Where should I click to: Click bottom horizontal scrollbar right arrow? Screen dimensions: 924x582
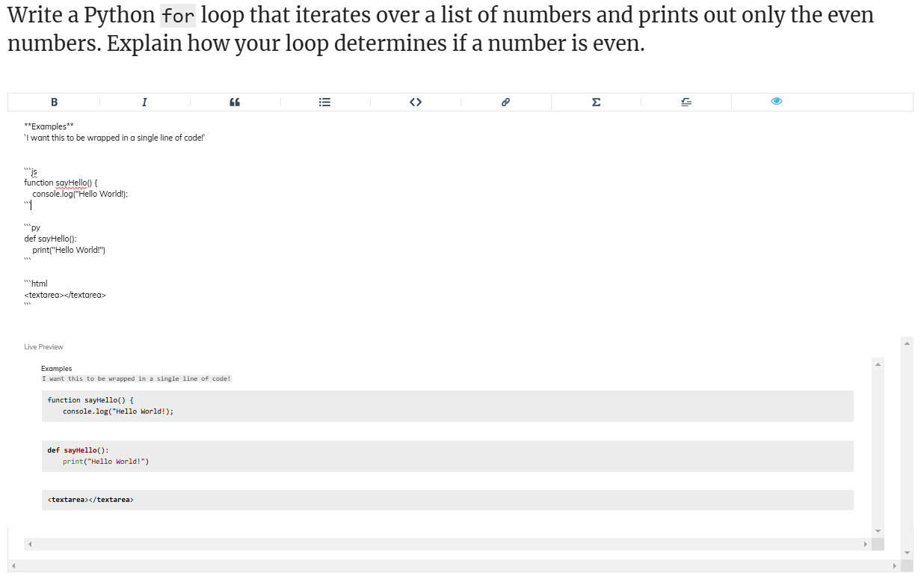click(894, 566)
